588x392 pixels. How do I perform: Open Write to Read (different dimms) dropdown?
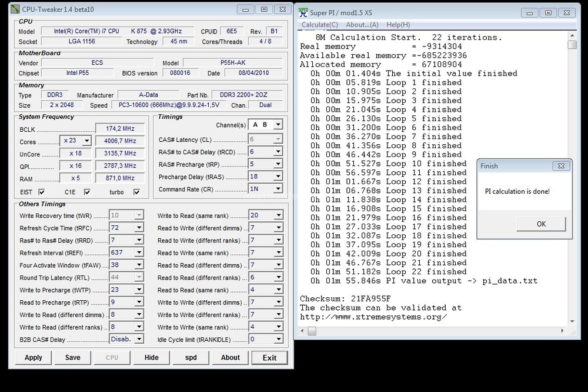pos(139,314)
